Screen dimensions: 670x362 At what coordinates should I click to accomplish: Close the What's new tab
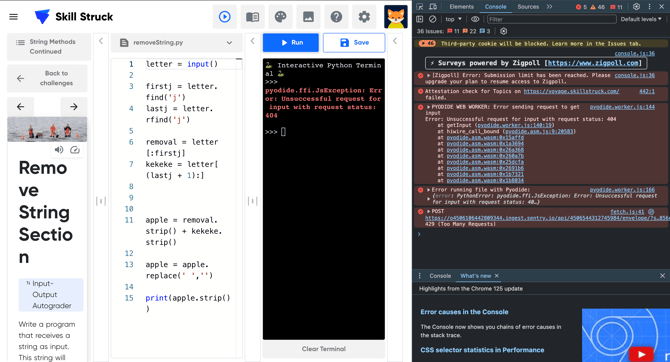(497, 276)
